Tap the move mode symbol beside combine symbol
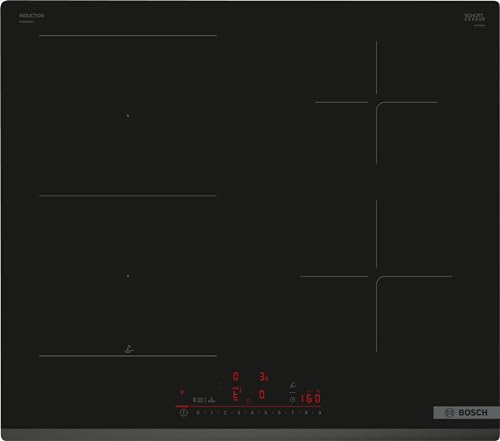The height and width of the screenshot is (441, 500). pos(212,400)
